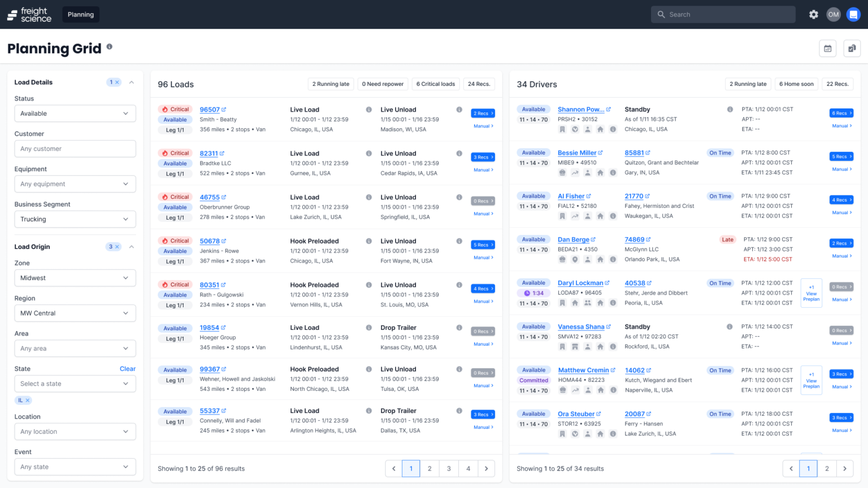Open the Status dropdown showing Available

75,113
